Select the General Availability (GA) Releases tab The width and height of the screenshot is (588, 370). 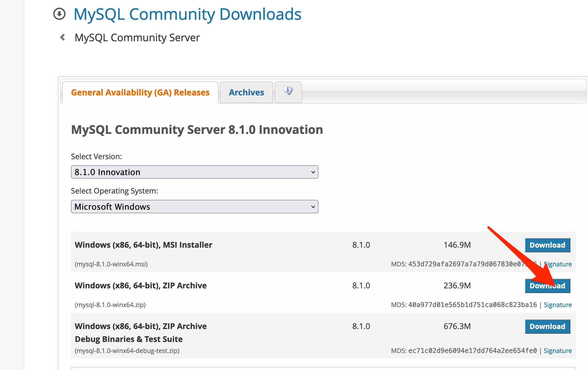[140, 93]
